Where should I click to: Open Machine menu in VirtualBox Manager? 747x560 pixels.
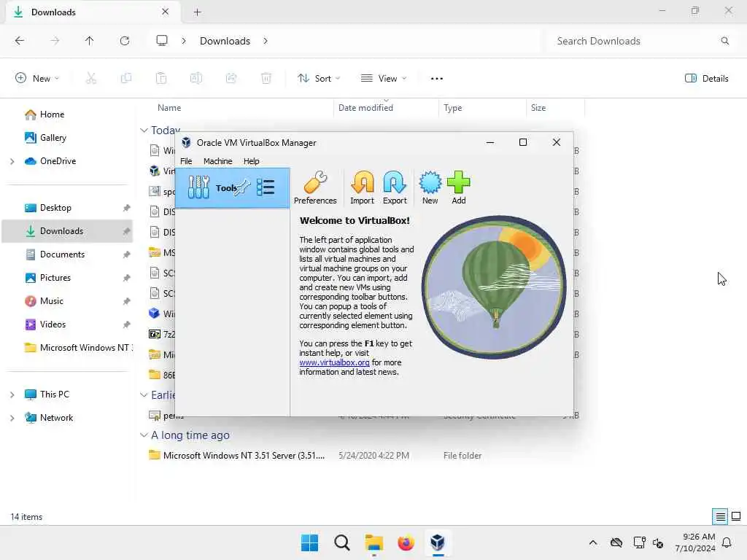[217, 161]
